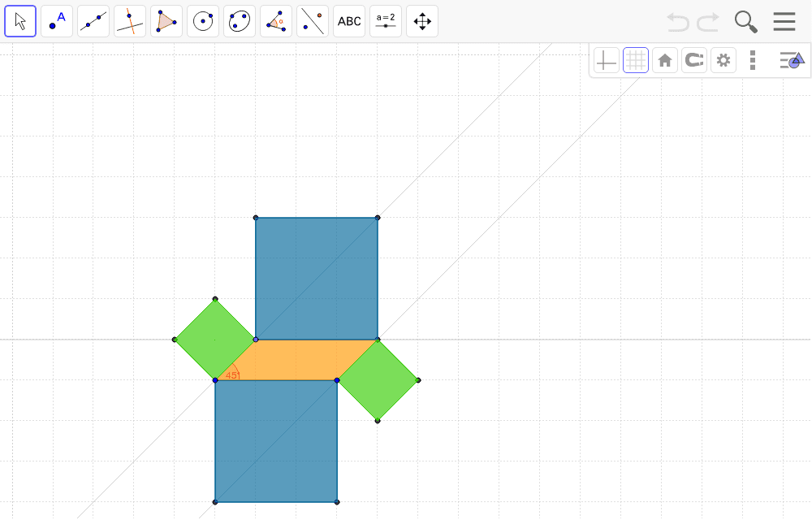The image size is (812, 520).
Task: Click the Undo arrow
Action: coord(678,22)
